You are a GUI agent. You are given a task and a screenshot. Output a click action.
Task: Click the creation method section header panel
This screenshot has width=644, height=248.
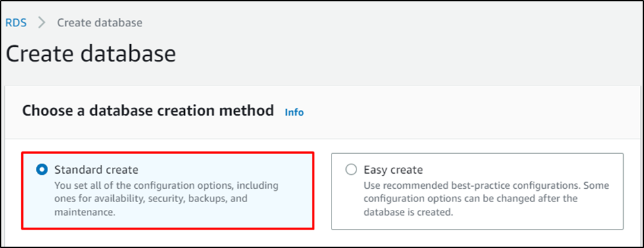point(322,112)
